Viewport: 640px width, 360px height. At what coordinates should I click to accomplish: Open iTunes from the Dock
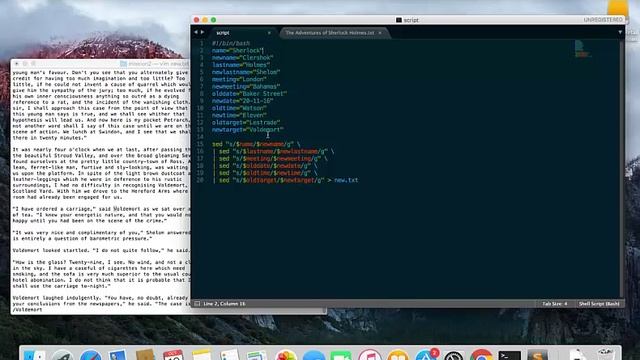370,355
